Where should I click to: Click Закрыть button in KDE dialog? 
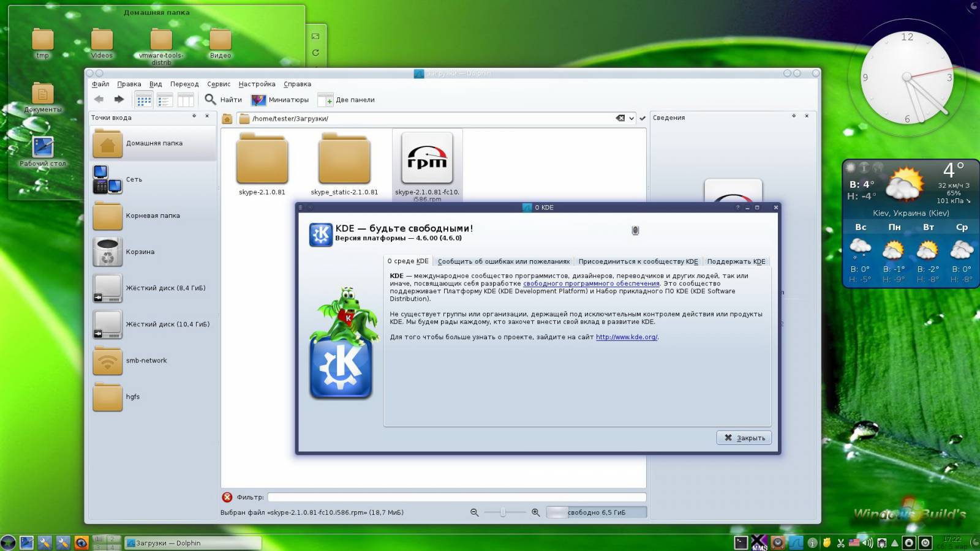point(744,438)
